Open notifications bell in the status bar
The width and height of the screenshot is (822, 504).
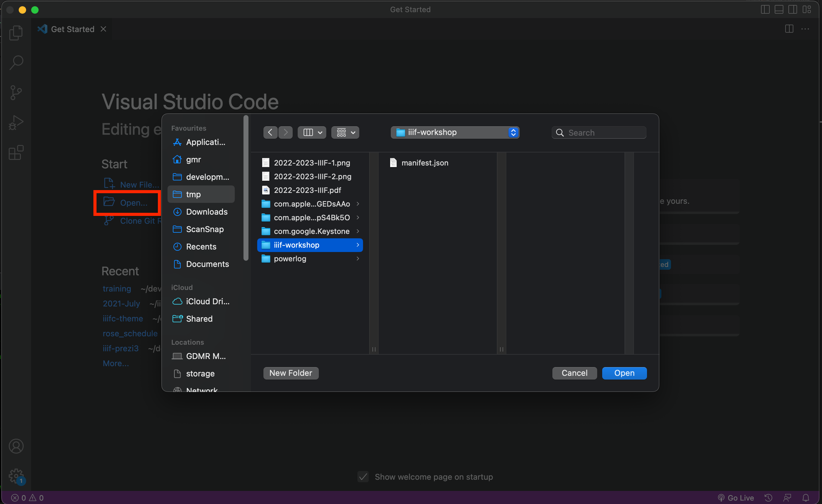[x=806, y=498]
